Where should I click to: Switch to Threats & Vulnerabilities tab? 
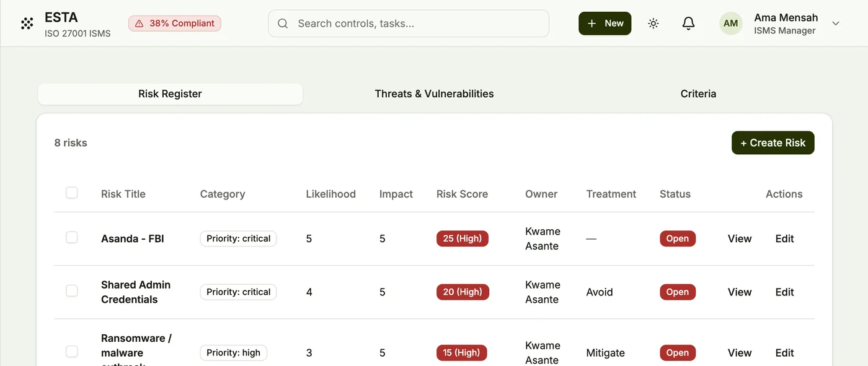coord(434,94)
